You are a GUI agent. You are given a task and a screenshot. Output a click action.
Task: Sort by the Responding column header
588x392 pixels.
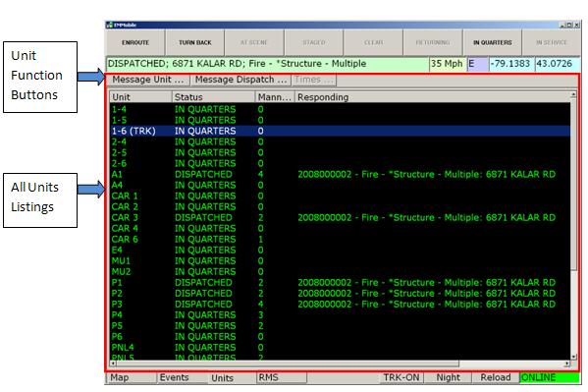coord(432,97)
